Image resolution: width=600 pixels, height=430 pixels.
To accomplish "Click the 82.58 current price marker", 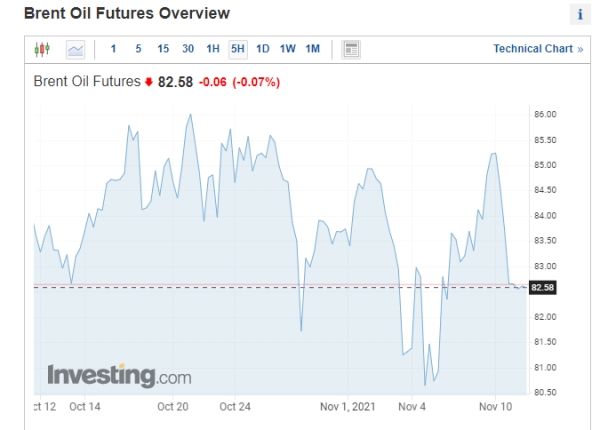I will coord(543,288).
